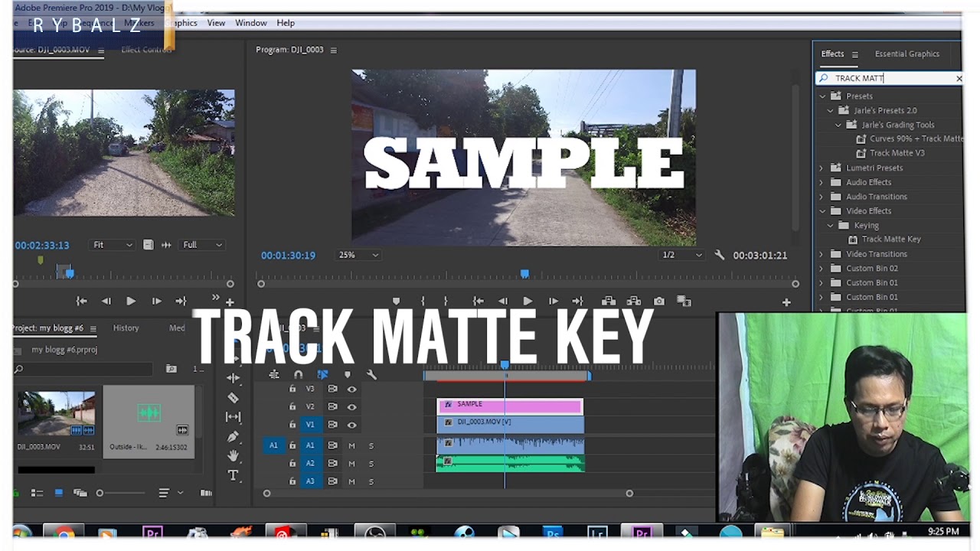980x551 pixels.
Task: Select the Razor tool
Action: (233, 398)
